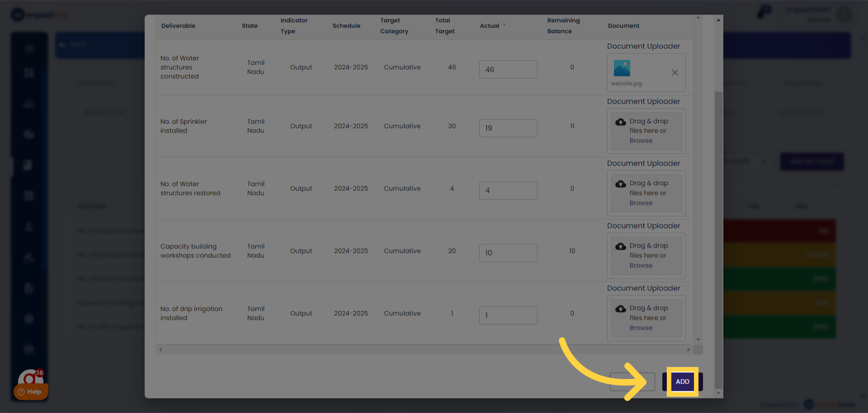
Task: Click Remaining Balance 11 for Sprinkler row
Action: [x=572, y=126]
